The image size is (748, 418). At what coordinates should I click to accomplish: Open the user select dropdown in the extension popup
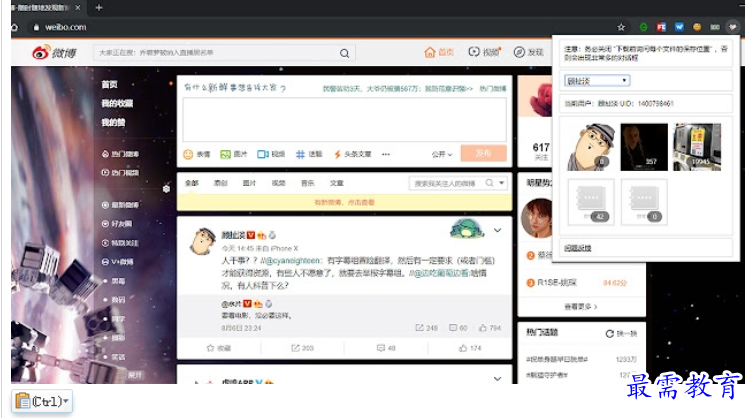(597, 81)
